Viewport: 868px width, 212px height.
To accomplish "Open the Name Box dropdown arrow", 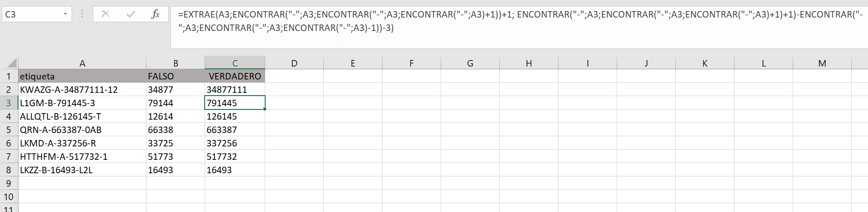I will click(x=65, y=14).
